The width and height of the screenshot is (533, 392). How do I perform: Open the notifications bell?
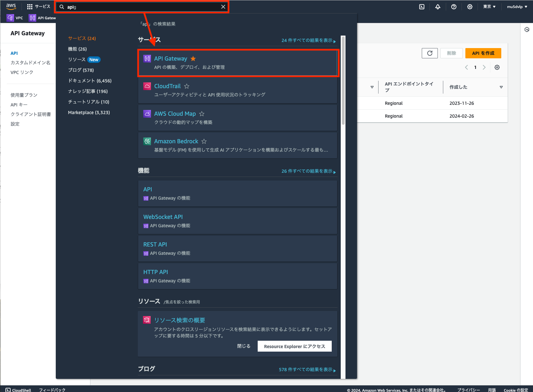click(x=438, y=7)
